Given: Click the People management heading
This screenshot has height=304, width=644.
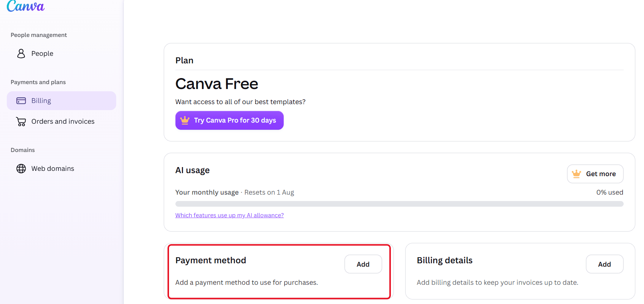Looking at the screenshot, I should [39, 35].
